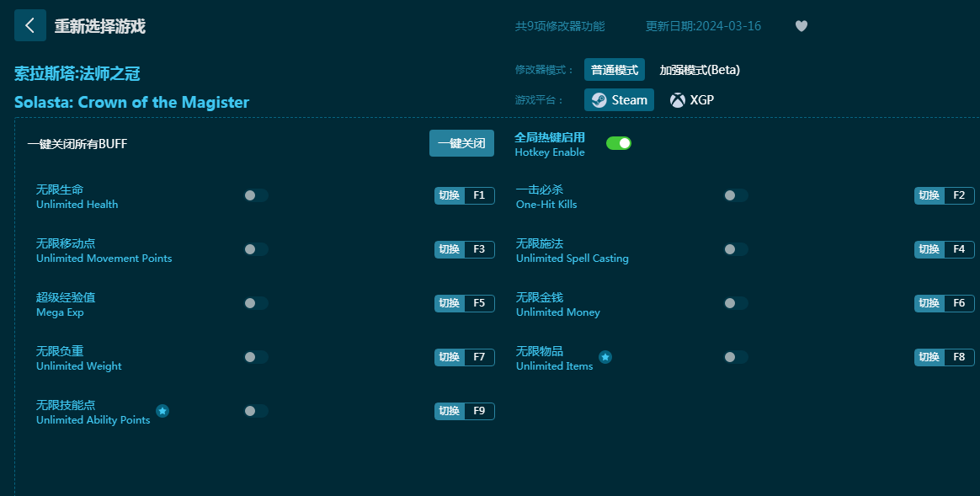The image size is (980, 496).
Task: Click the F8 hotkey field
Action: [x=960, y=357]
